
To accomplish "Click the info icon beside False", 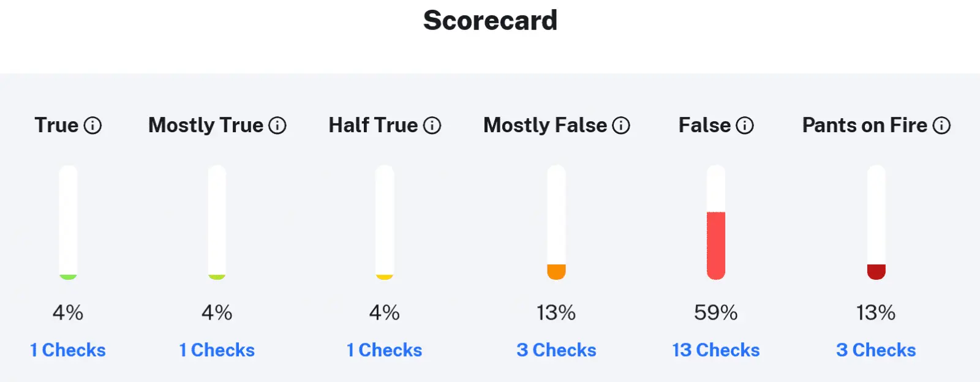I will [x=745, y=125].
